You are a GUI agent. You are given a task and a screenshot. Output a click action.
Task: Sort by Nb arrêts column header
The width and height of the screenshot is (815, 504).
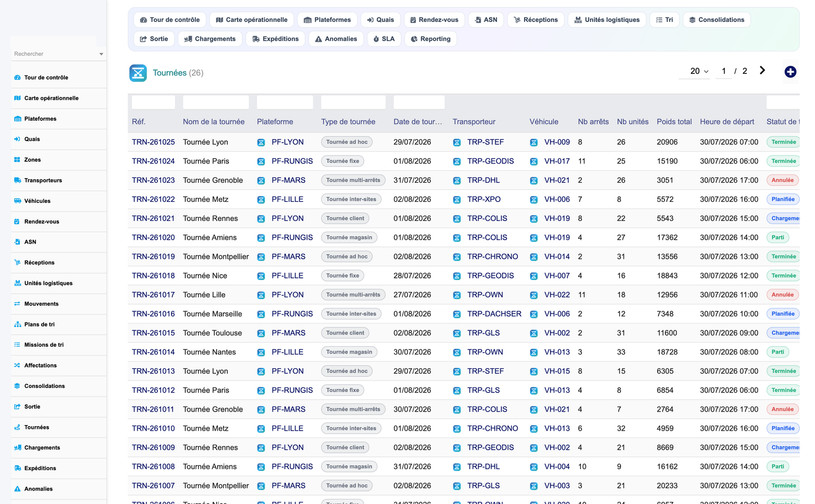click(593, 122)
